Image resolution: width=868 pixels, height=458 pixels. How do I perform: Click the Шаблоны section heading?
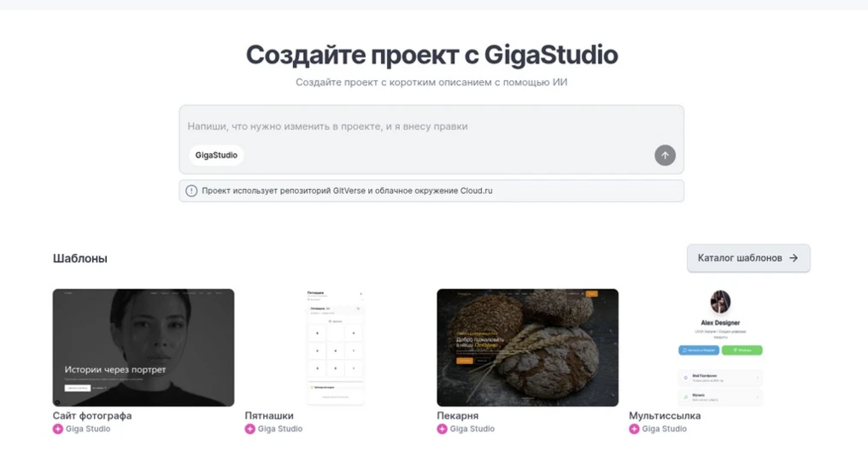pyautogui.click(x=80, y=259)
